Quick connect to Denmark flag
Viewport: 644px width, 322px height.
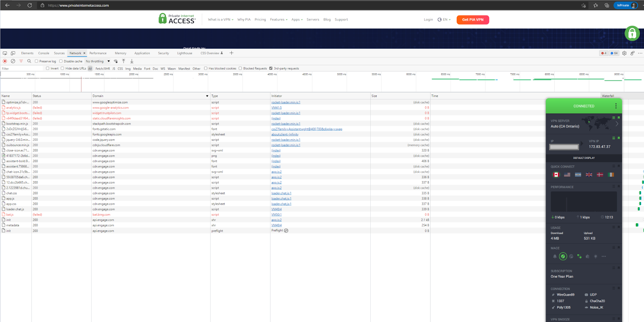[600, 175]
